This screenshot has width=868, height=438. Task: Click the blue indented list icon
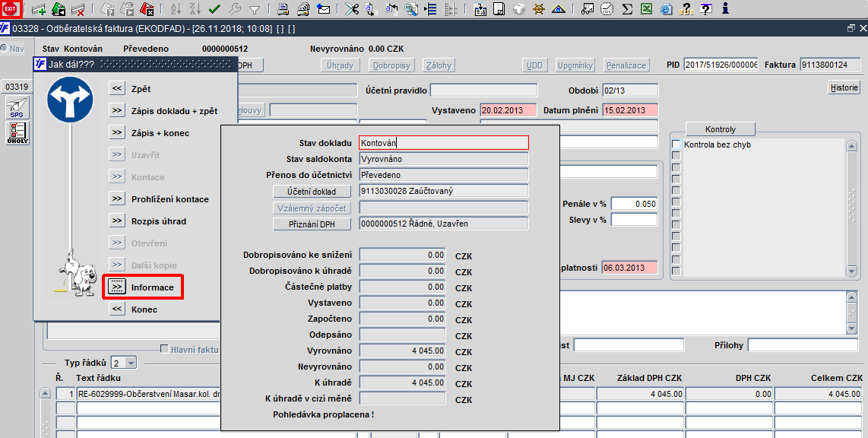click(x=430, y=9)
